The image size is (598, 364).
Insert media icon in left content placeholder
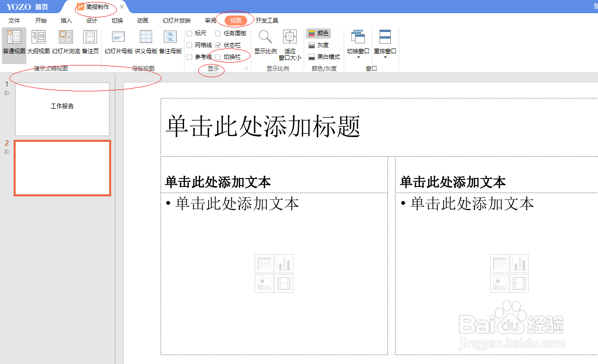point(284,283)
